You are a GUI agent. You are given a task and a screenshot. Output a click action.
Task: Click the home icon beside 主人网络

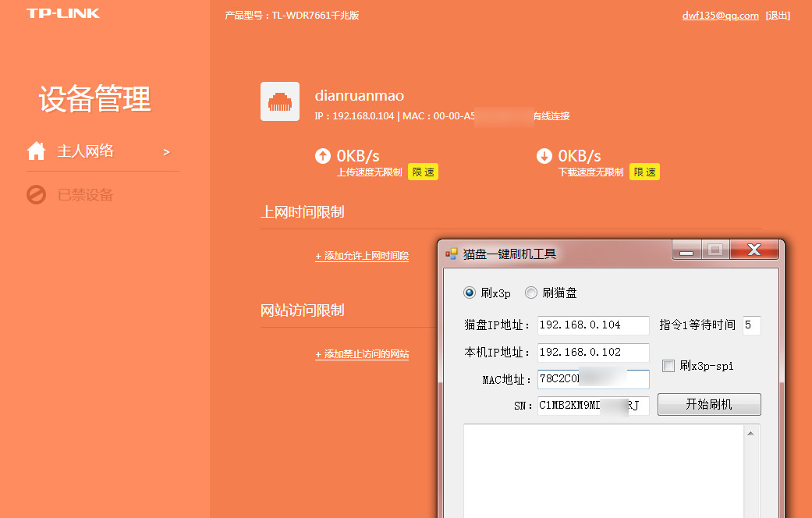(36, 151)
